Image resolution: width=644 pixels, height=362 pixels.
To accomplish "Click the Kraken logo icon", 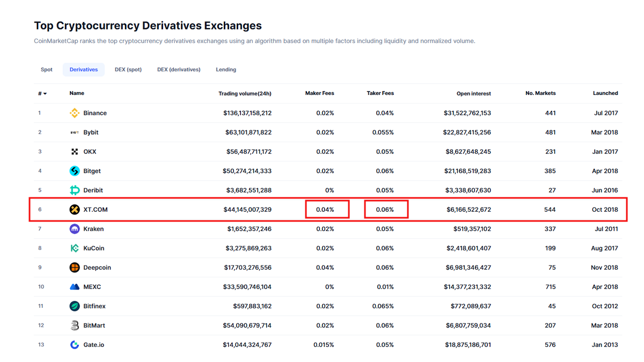I will (x=75, y=229).
